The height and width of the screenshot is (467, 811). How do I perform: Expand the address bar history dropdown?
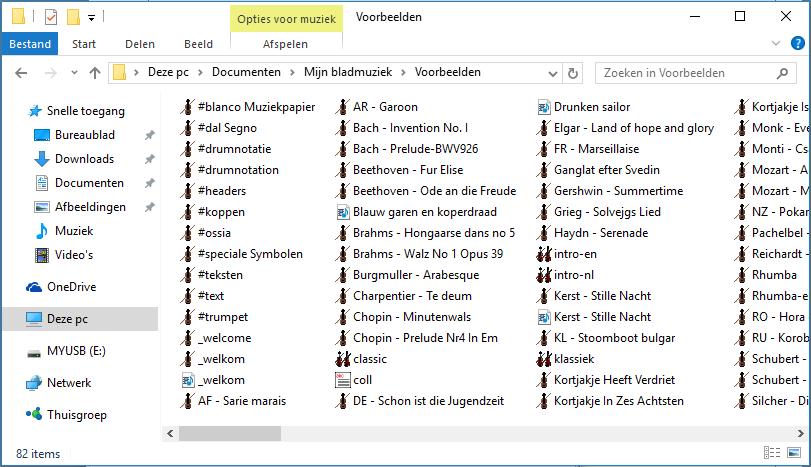tap(552, 73)
